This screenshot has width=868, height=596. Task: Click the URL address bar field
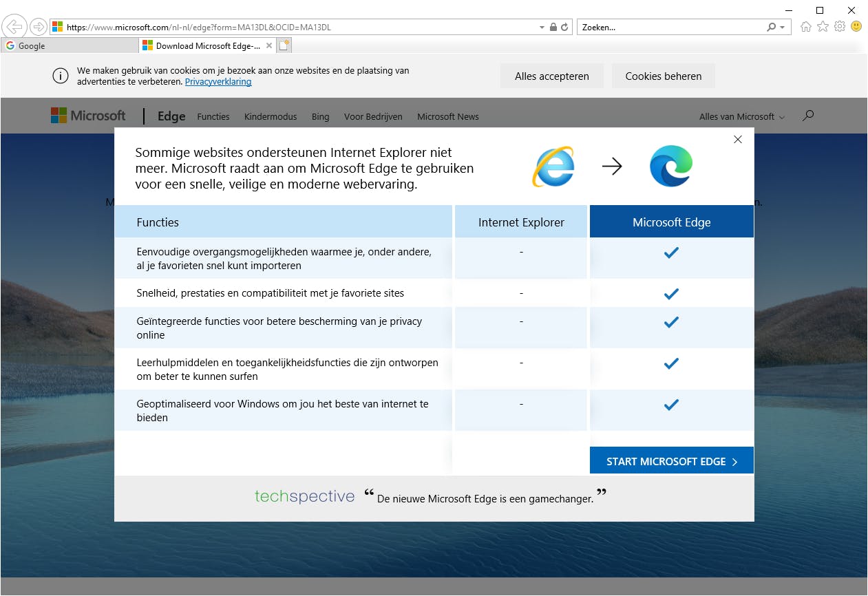click(301, 28)
